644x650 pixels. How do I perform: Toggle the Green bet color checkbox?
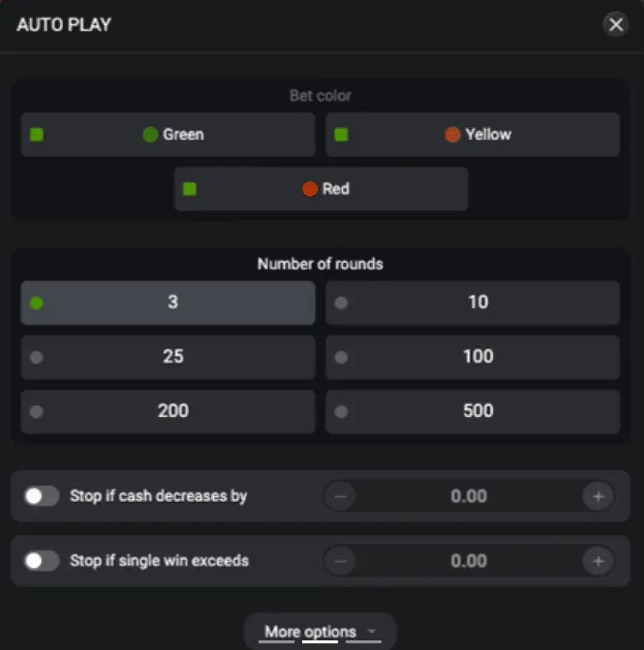pos(37,134)
